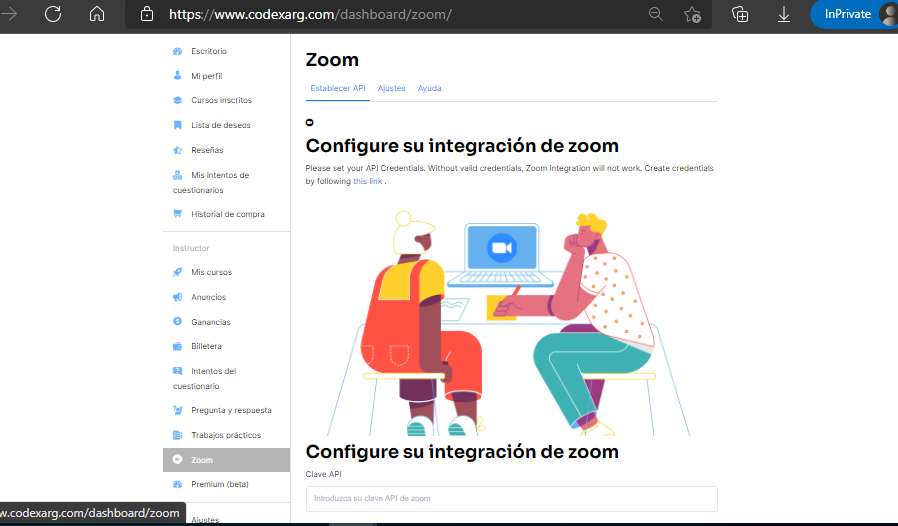Open Premium (beta) menu label
This screenshot has width=898, height=526.
coord(220,484)
